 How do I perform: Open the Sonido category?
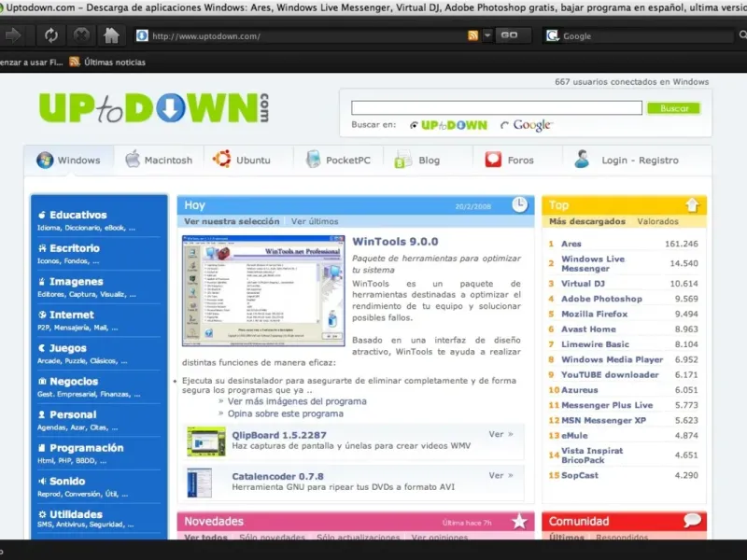pyautogui.click(x=67, y=482)
